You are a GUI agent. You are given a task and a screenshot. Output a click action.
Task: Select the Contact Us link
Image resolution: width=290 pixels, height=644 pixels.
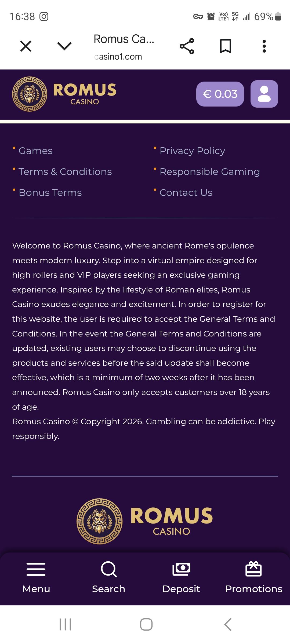186,193
